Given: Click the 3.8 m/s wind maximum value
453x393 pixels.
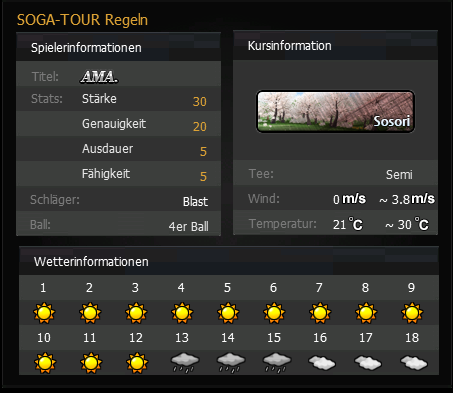Looking at the screenshot, I should coord(407,199).
